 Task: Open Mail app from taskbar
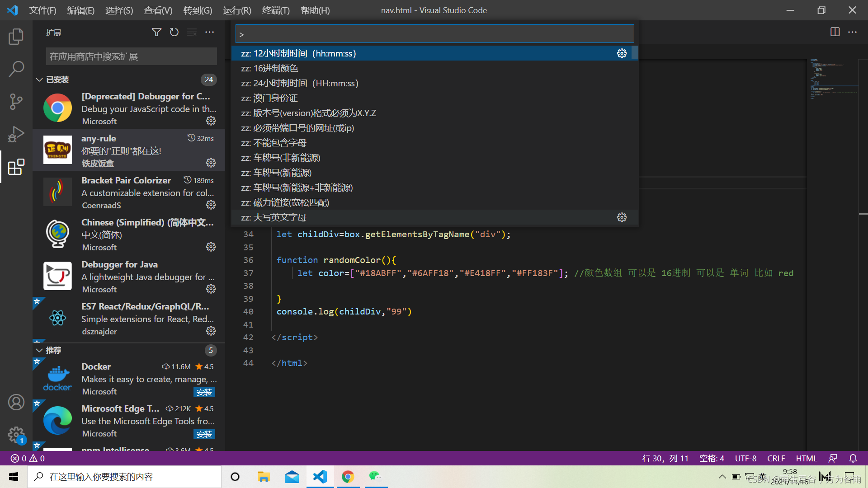click(x=292, y=477)
